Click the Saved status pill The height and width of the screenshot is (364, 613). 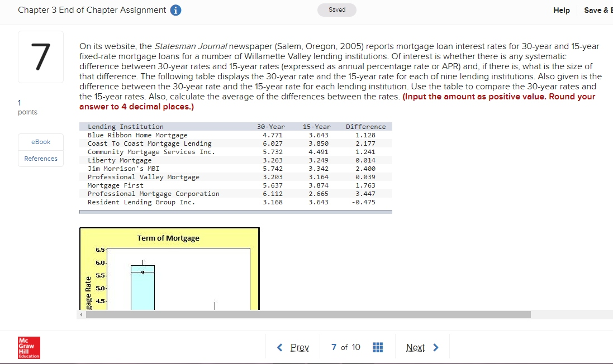336,9
